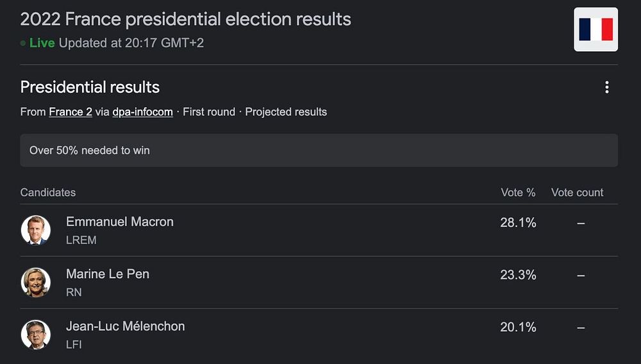This screenshot has height=364, width=641.
Task: Click the 'Over 50% needed to win' banner
Action: point(319,151)
